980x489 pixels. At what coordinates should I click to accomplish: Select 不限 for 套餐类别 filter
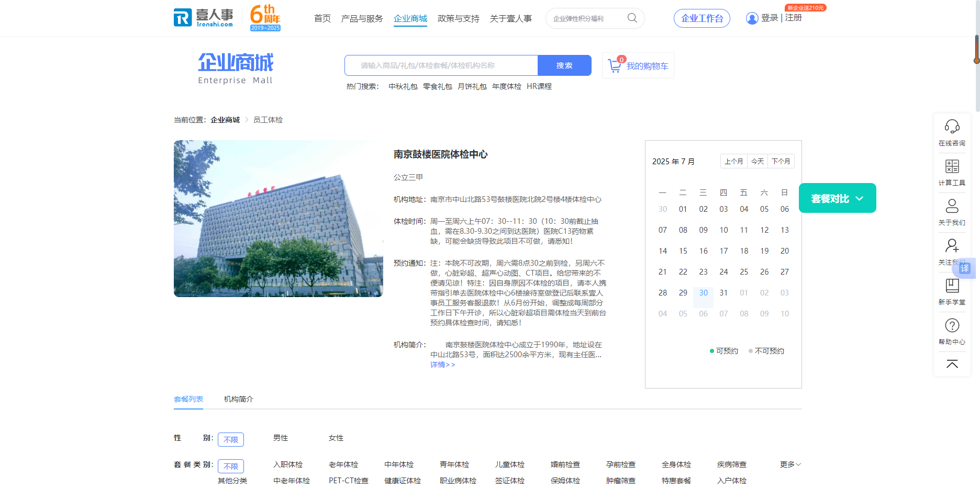[x=231, y=466]
